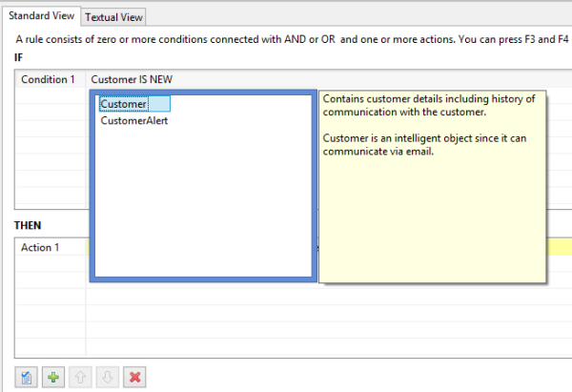Viewport: 572px width, 392px height.
Task: Select the Condition 1 row label
Action: click(48, 79)
